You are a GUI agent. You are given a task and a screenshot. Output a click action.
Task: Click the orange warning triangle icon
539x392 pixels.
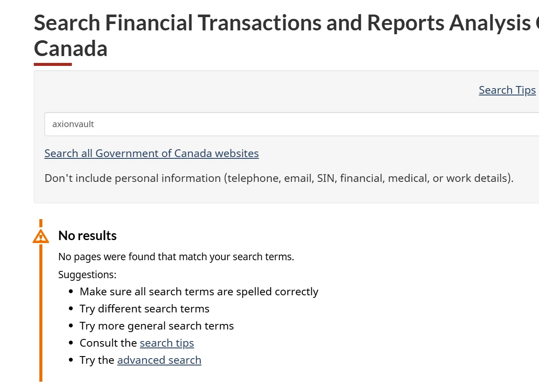41,236
